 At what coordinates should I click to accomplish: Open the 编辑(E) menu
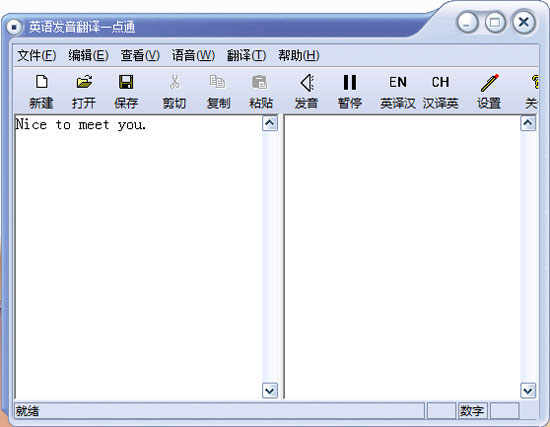click(88, 55)
